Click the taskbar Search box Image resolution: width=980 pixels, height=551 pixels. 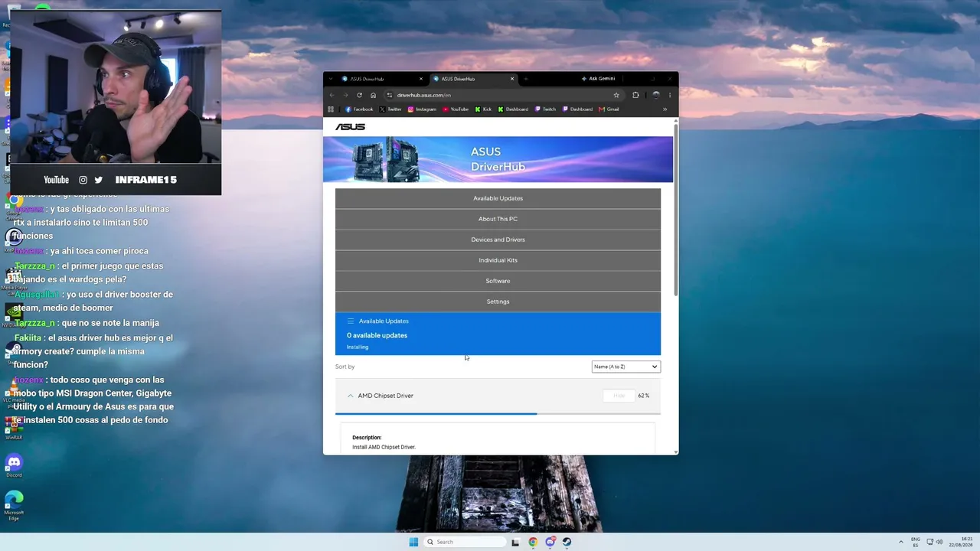(465, 542)
